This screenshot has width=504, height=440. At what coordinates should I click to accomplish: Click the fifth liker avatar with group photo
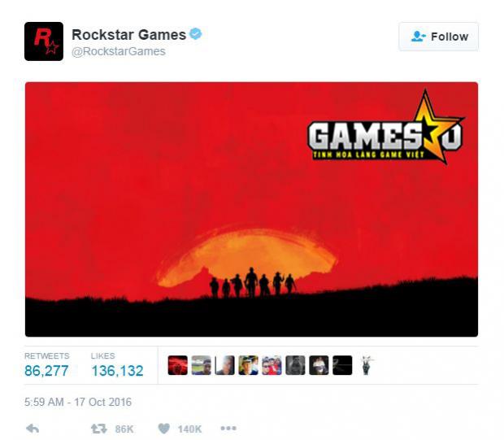click(x=272, y=365)
